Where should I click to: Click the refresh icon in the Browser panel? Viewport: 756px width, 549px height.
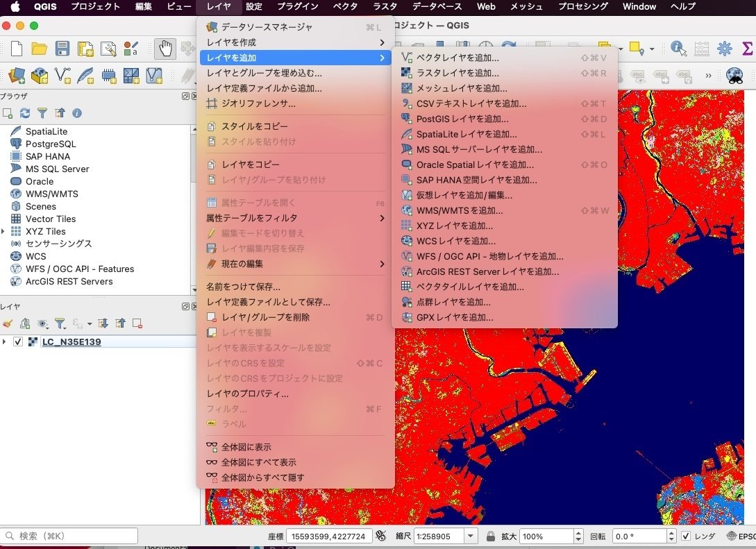coord(24,113)
